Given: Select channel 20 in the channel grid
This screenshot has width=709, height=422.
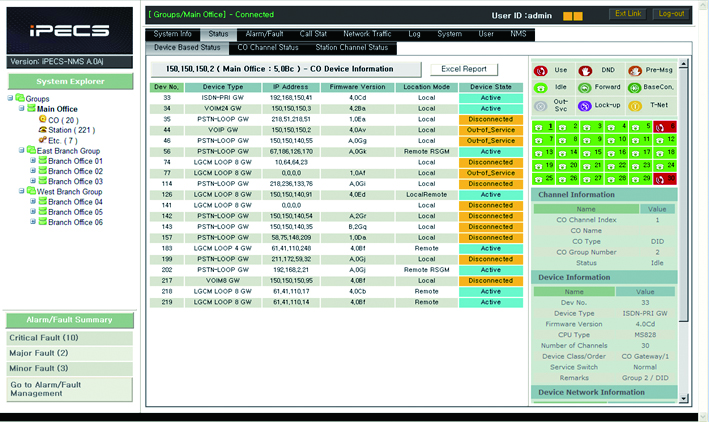Looking at the screenshot, I should 567,166.
